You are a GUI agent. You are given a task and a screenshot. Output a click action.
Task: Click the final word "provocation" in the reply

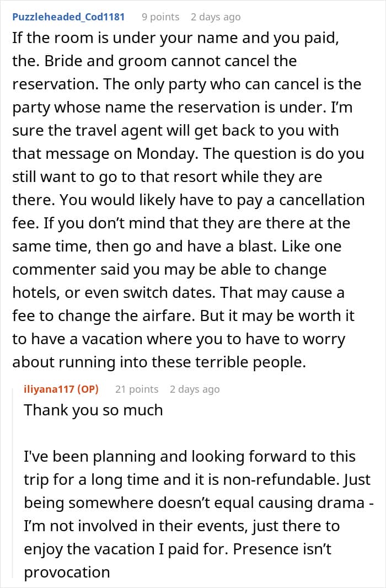point(67,573)
